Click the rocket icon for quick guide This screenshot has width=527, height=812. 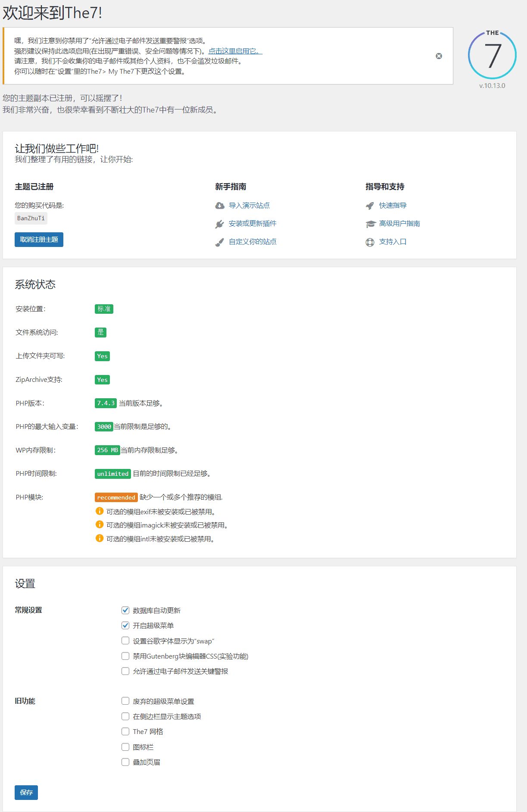(x=370, y=206)
